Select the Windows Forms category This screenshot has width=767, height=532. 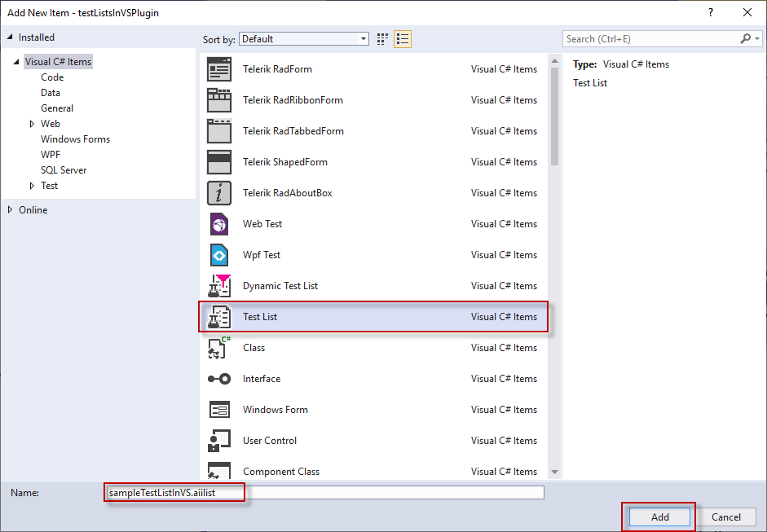[75, 139]
